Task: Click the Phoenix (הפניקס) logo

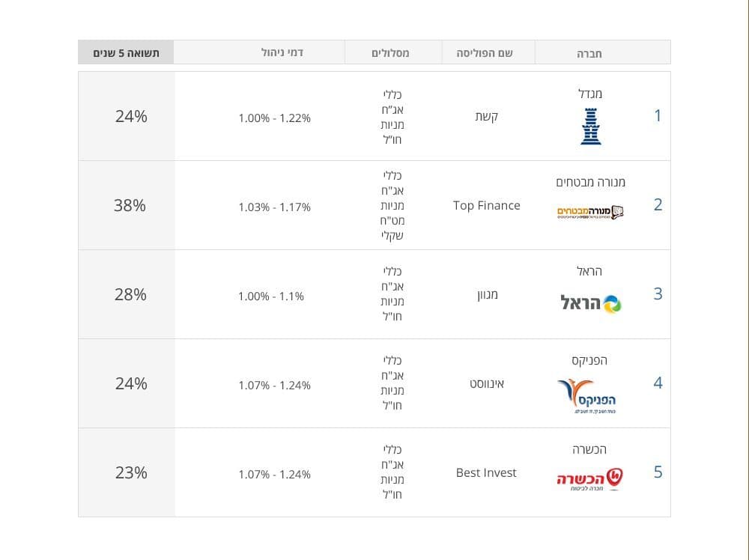Action: click(x=587, y=396)
